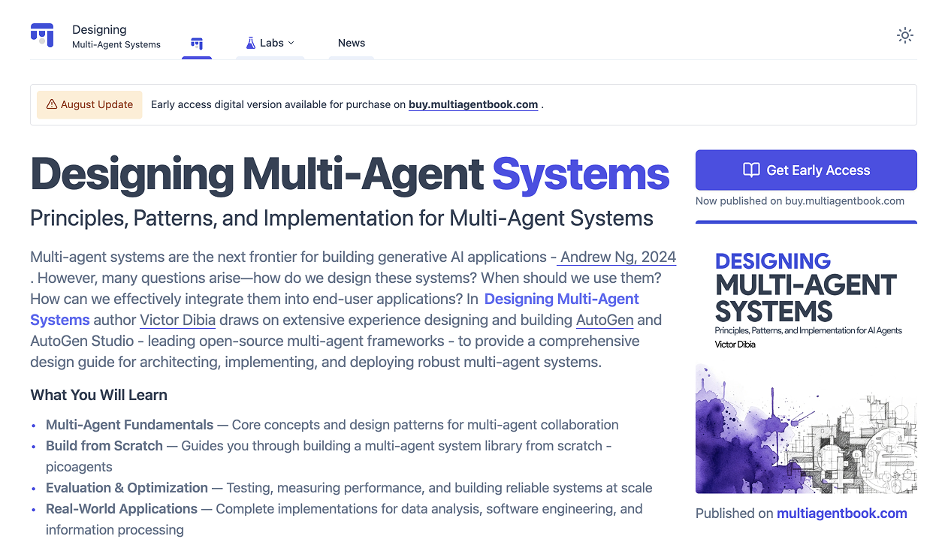Click the AutoGen hyperlink
This screenshot has height=560, width=951.
pos(604,320)
